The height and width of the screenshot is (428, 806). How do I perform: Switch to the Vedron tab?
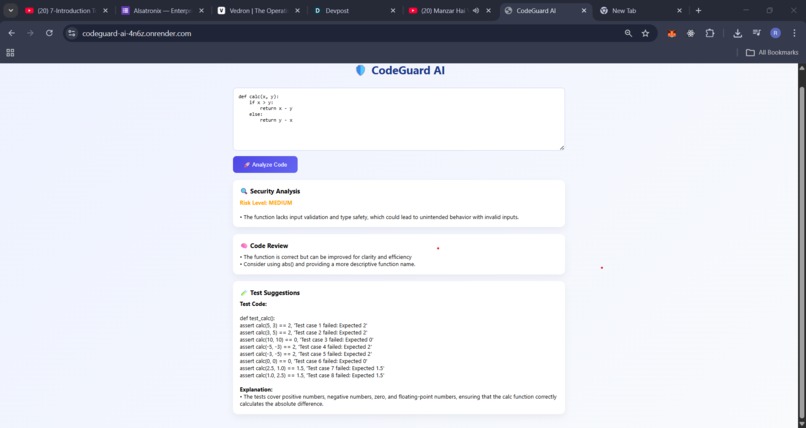tap(258, 10)
